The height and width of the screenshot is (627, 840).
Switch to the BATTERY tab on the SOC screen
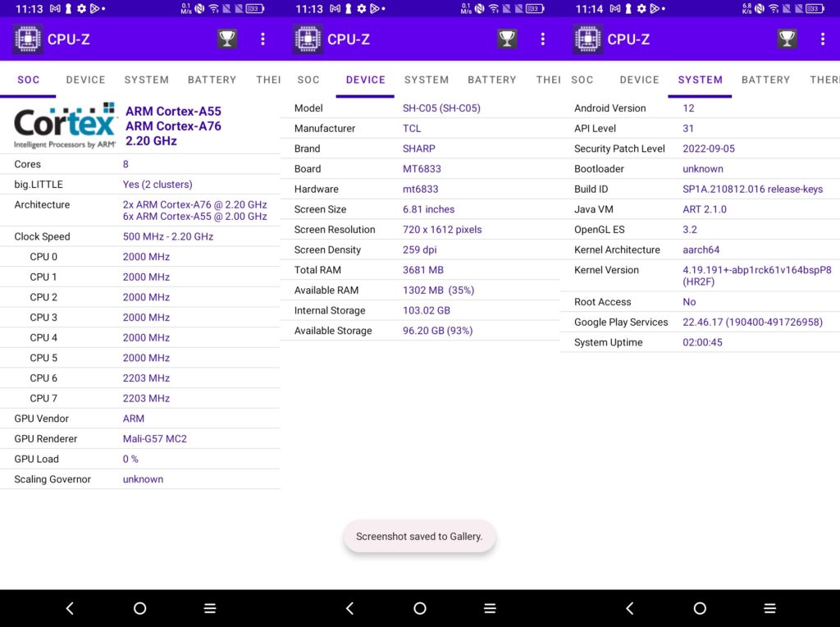pyautogui.click(x=212, y=80)
